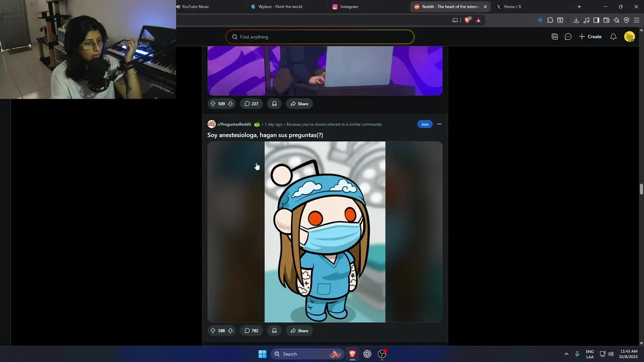
Task: Downvote the post with 509 votes
Action: click(x=230, y=104)
